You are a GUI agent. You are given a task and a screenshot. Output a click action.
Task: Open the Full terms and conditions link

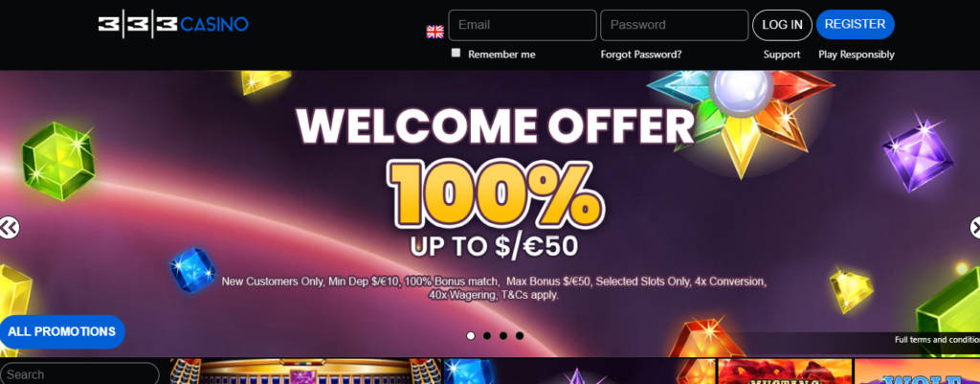[937, 340]
